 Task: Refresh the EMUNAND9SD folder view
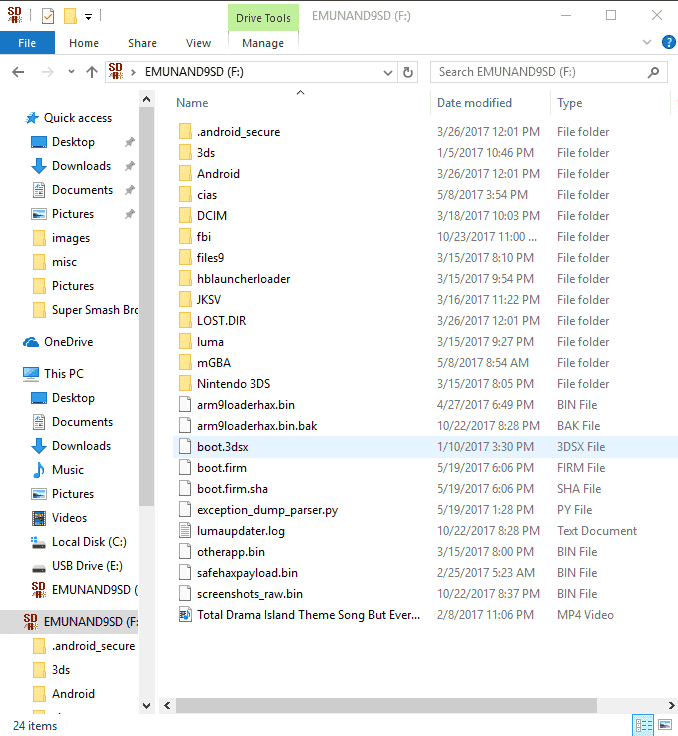click(408, 73)
